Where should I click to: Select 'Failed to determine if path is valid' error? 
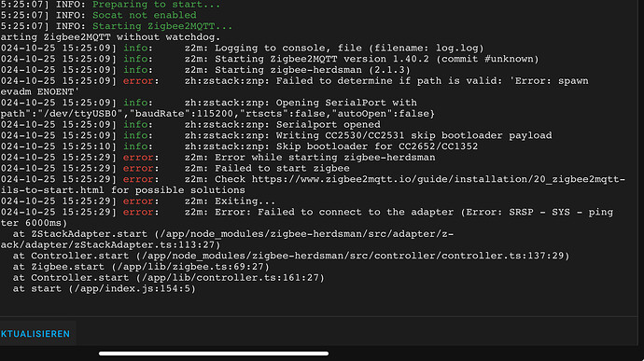click(294, 81)
